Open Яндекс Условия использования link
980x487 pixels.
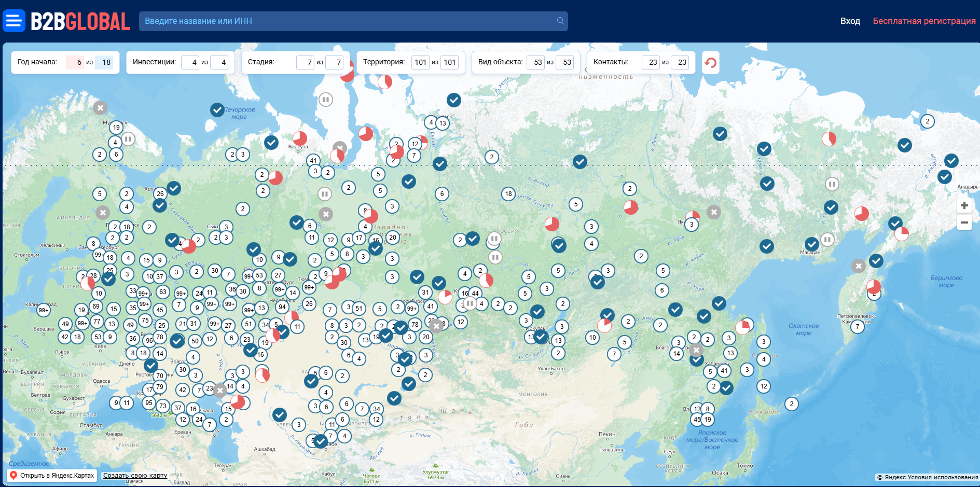click(x=942, y=478)
